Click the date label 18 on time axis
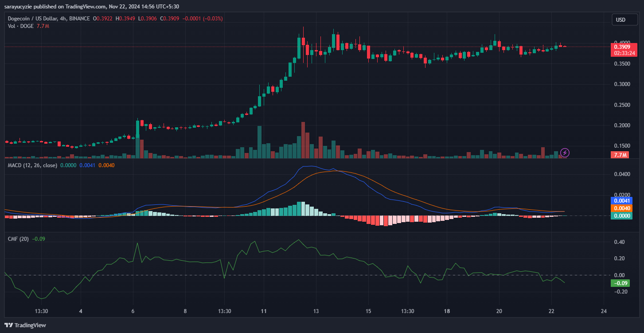Viewport: 644px width, 333px height. point(447,311)
